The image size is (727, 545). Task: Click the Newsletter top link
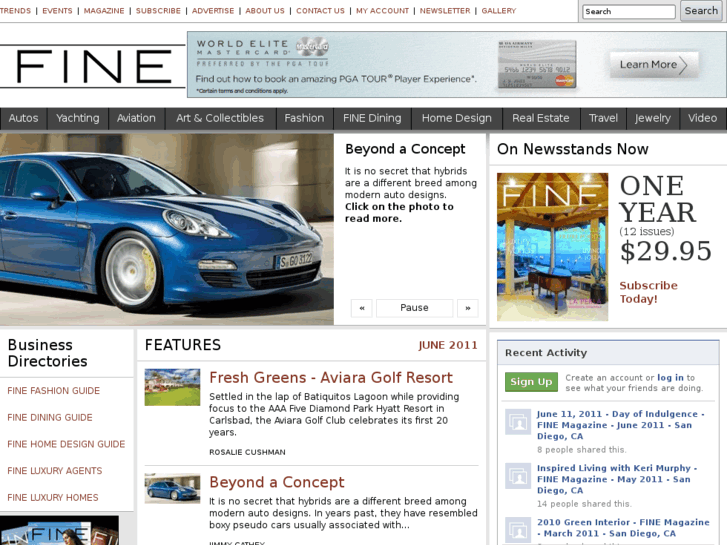[x=445, y=11]
